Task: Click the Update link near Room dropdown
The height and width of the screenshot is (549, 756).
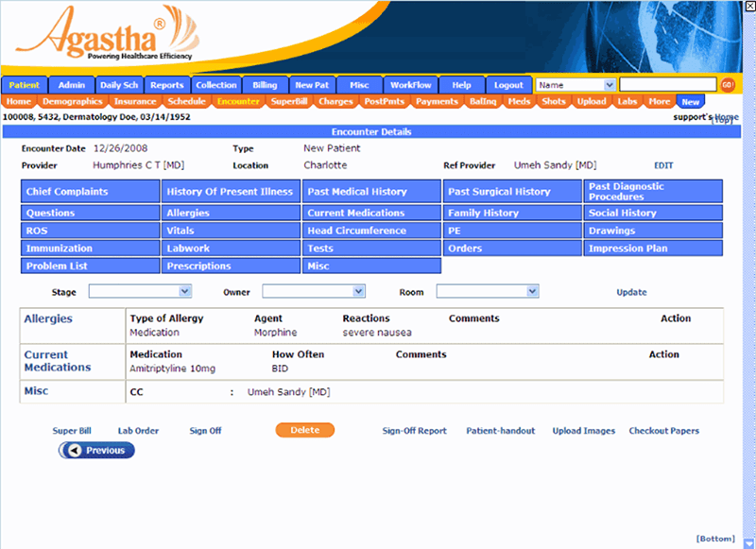Action: coord(630,292)
